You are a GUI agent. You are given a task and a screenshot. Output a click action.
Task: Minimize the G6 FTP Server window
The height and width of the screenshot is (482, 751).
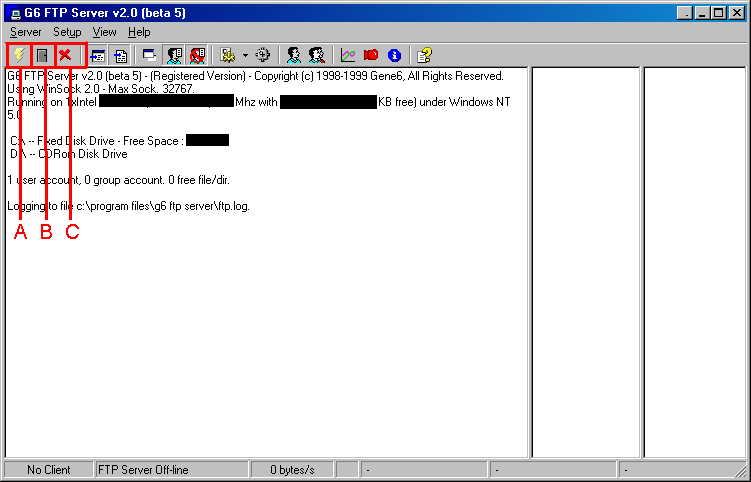click(702, 13)
